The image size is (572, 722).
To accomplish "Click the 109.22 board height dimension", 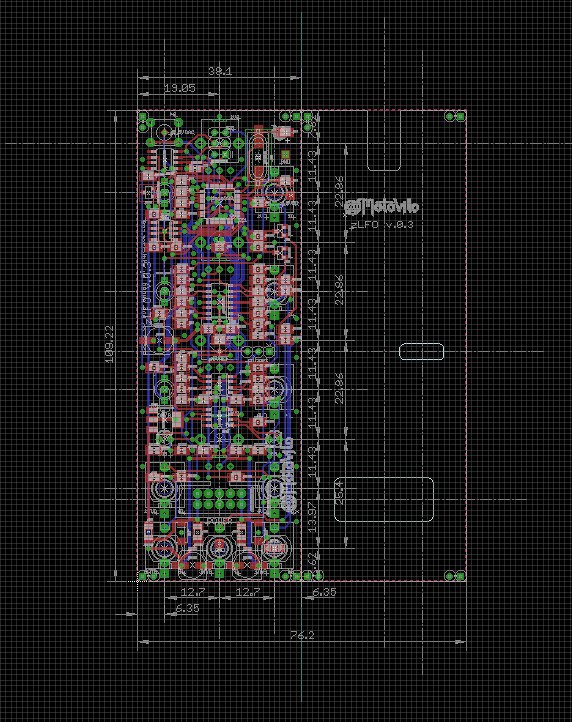I will [110, 344].
